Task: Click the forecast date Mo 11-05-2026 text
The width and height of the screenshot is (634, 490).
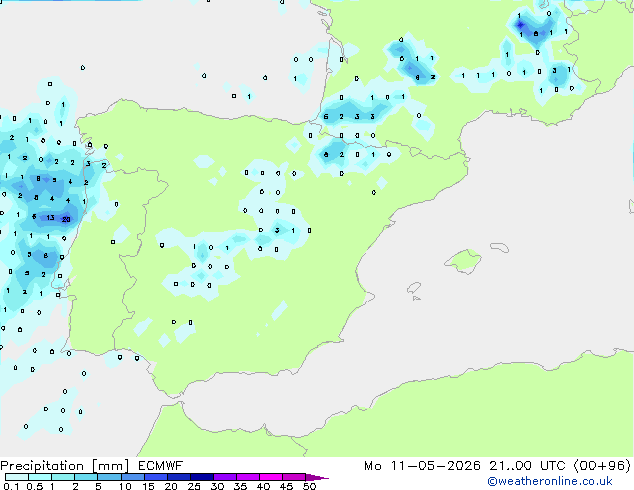Action: click(422, 466)
